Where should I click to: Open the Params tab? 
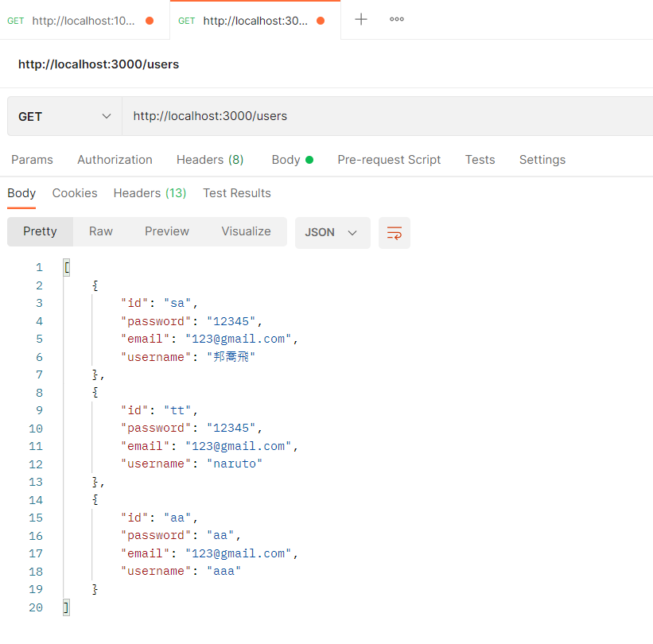click(32, 160)
